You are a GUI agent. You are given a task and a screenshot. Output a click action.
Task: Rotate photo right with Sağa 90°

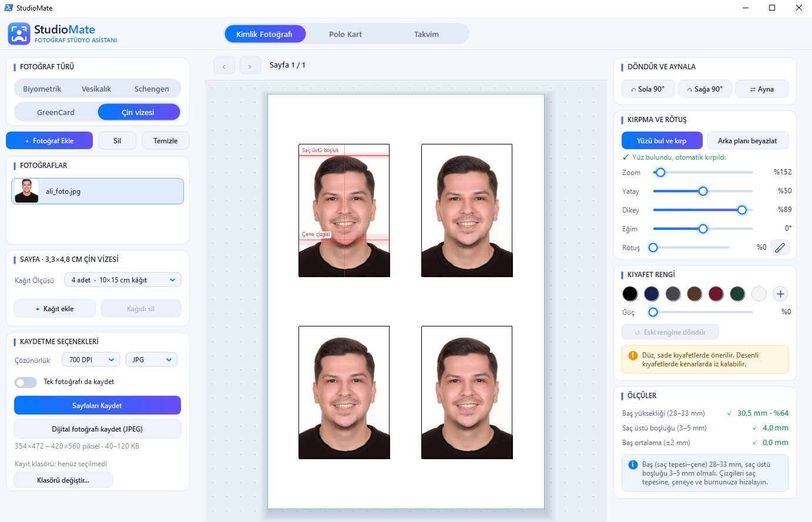[x=704, y=89]
